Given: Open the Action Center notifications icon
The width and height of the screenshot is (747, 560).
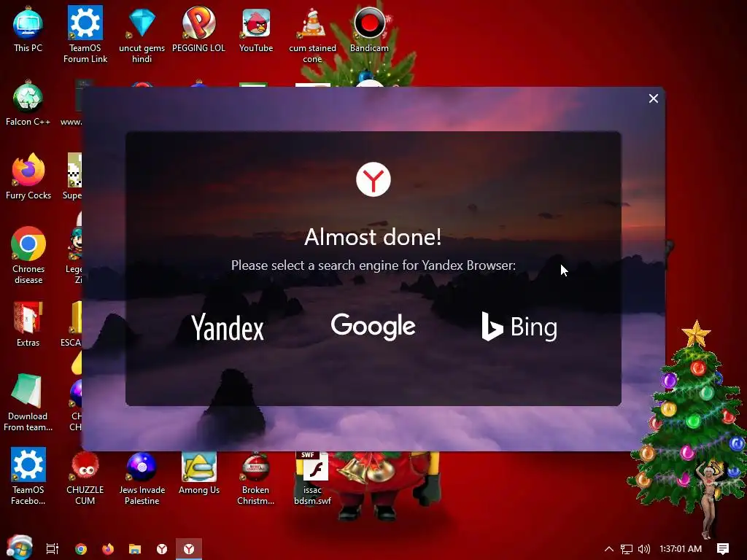Looking at the screenshot, I should [x=723, y=549].
